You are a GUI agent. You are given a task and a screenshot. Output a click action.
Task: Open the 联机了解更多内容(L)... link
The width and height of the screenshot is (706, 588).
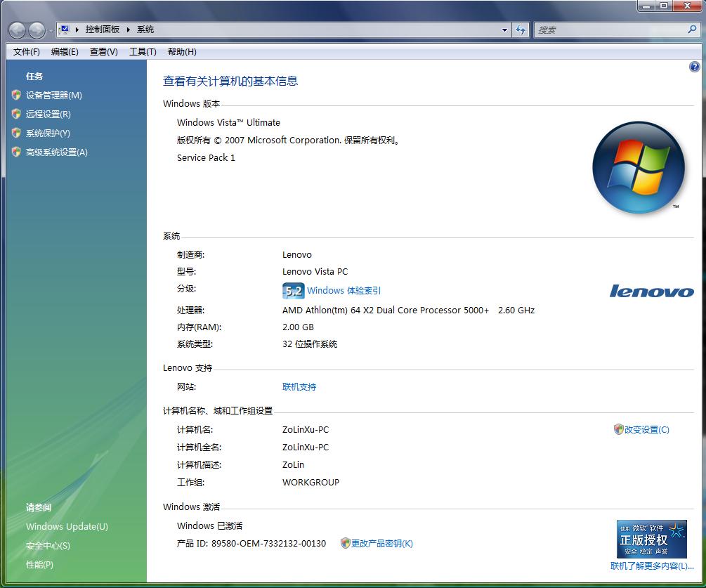tap(652, 566)
